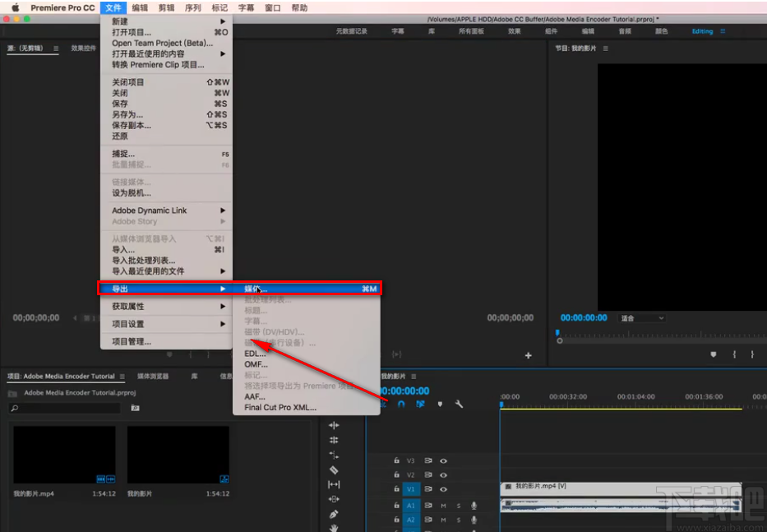Open timeline display settings wrench
The width and height of the screenshot is (767, 532).
click(x=459, y=405)
